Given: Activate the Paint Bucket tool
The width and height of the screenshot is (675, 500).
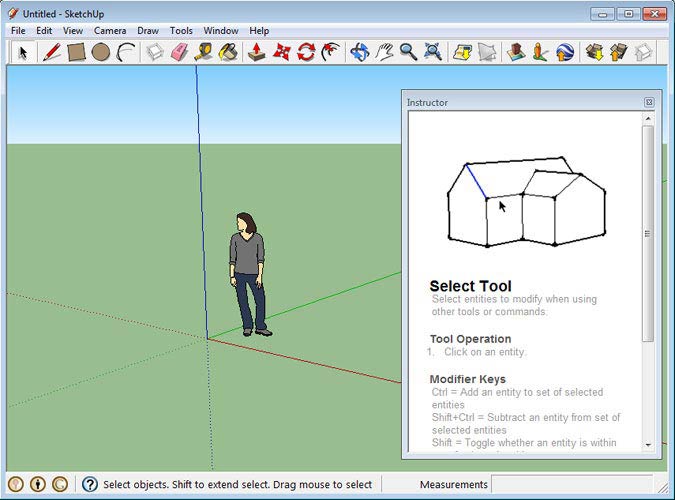Looking at the screenshot, I should 229,51.
